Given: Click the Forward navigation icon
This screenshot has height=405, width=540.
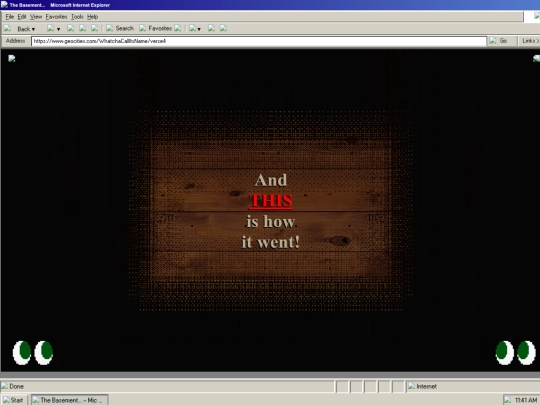Looking at the screenshot, I should (x=50, y=28).
